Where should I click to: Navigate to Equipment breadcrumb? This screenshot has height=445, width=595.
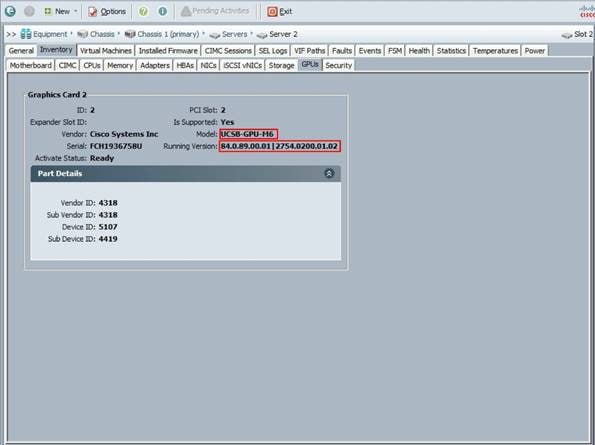[50, 34]
